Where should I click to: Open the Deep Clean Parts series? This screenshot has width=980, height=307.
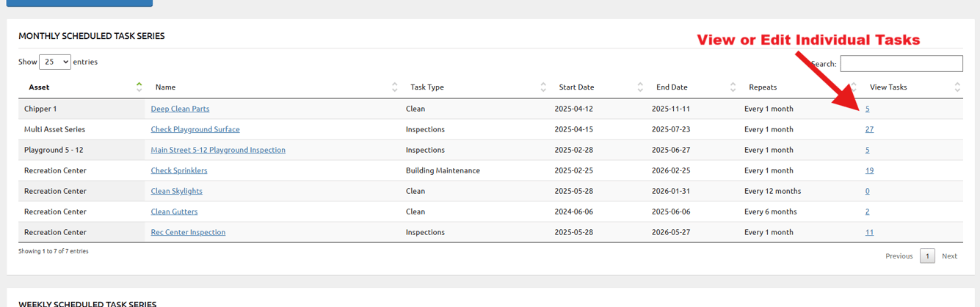tap(180, 109)
